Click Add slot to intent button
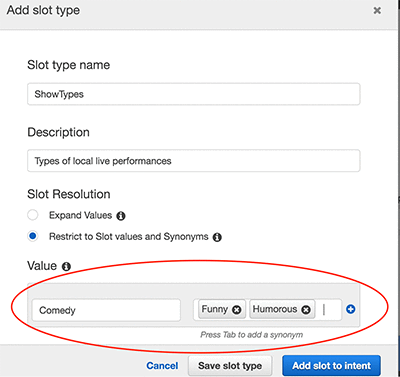 point(331,366)
